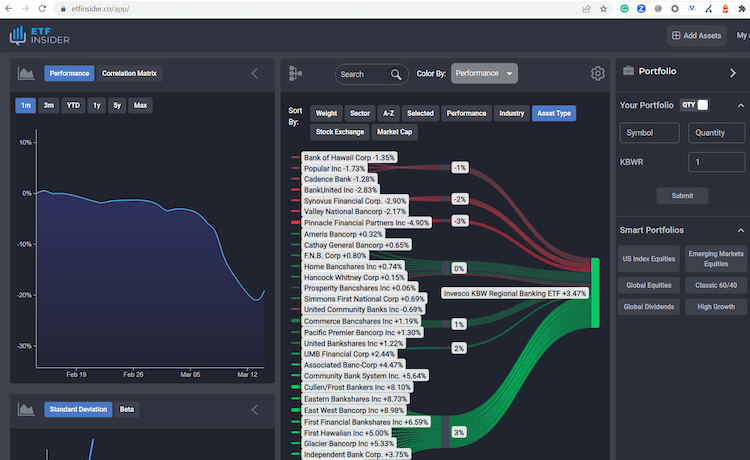Toggle the QTY switch in Your Portfolio
Image resolution: width=750 pixels, height=460 pixels.
click(x=695, y=105)
